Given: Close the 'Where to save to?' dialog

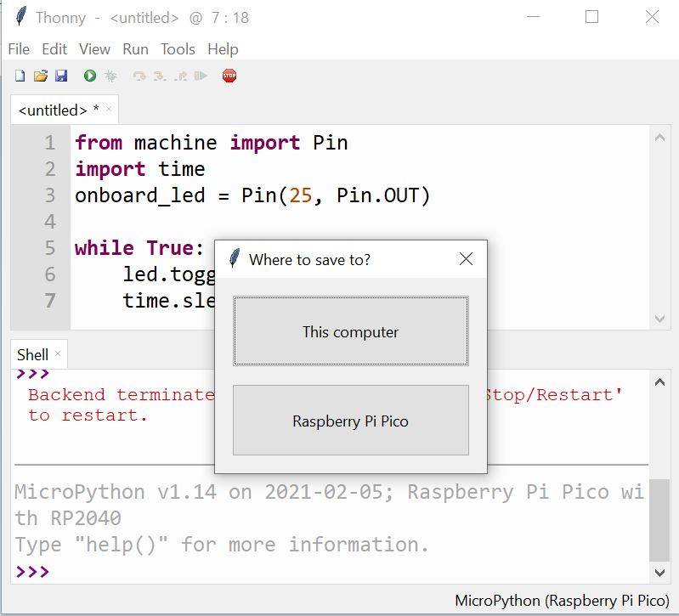Looking at the screenshot, I should pyautogui.click(x=466, y=259).
